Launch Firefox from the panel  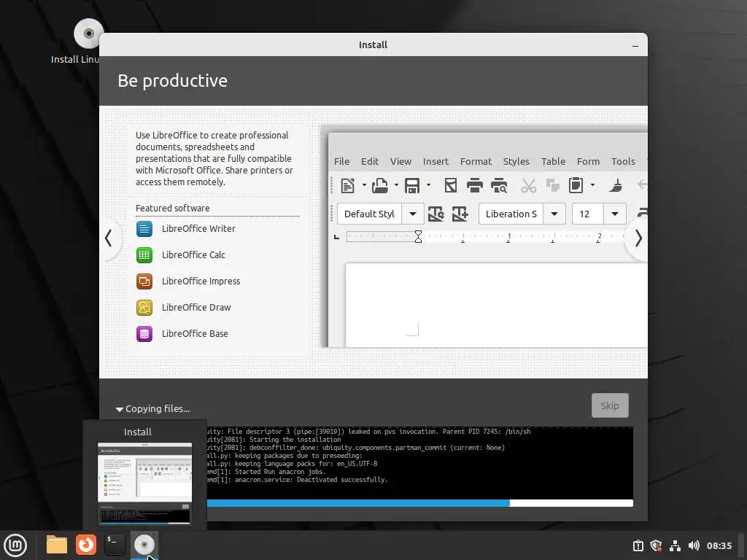(86, 545)
